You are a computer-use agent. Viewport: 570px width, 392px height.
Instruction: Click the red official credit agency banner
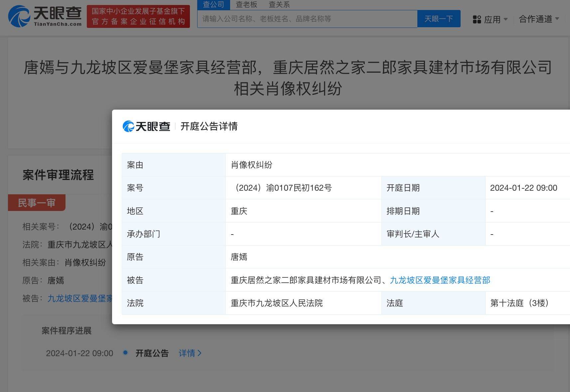138,16
